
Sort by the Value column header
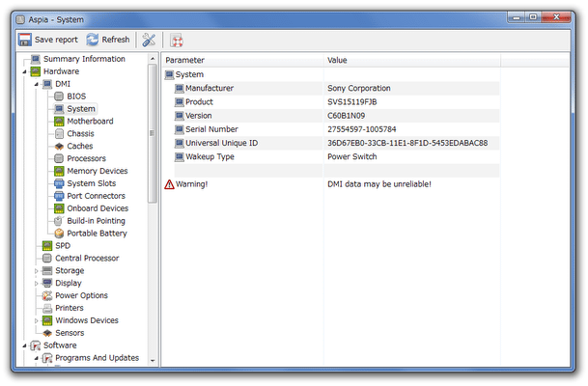coord(412,60)
